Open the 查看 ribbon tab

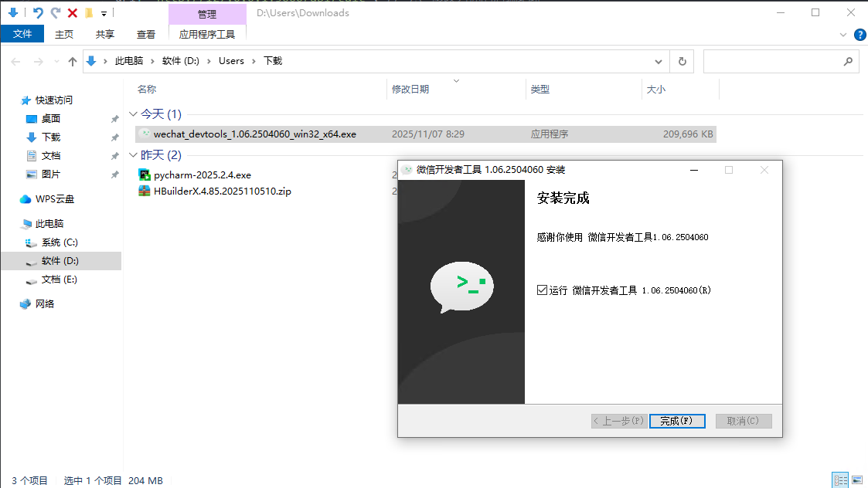coord(146,34)
